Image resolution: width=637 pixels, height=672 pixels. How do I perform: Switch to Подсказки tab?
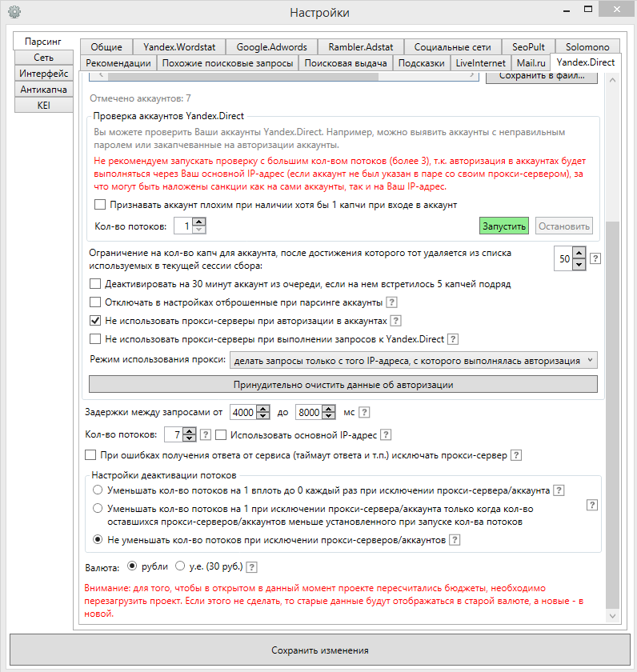click(x=422, y=63)
